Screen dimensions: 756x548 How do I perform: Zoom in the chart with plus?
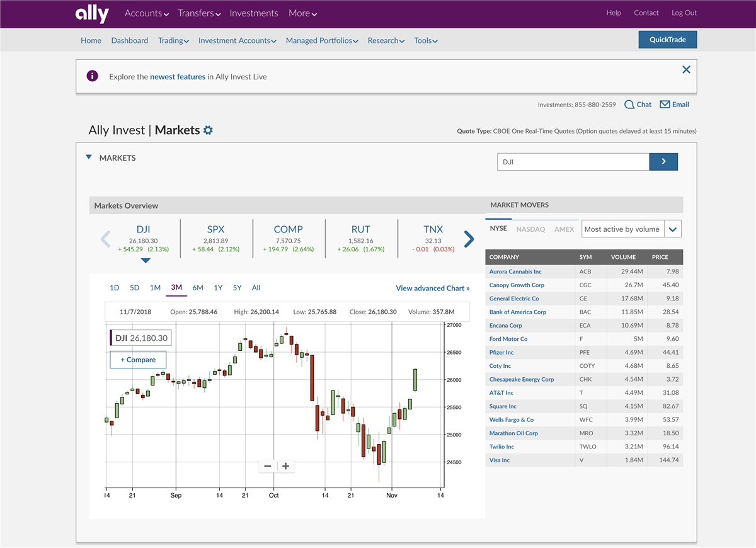285,466
